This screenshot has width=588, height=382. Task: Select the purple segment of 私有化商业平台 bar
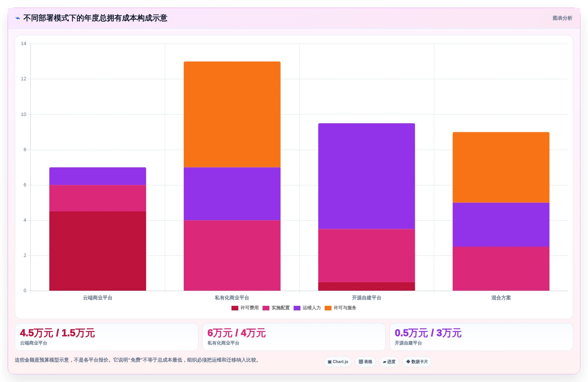coord(232,194)
